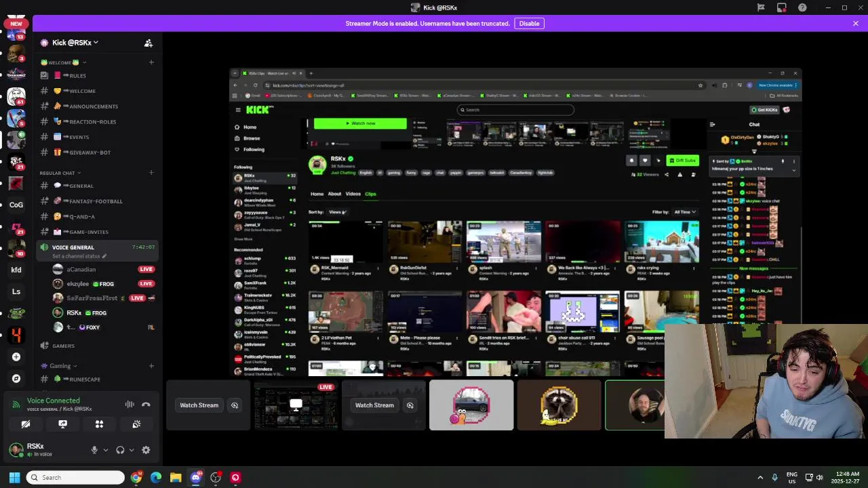Select the car avatar participant tile
This screenshot has width=868, height=488.
[471, 405]
